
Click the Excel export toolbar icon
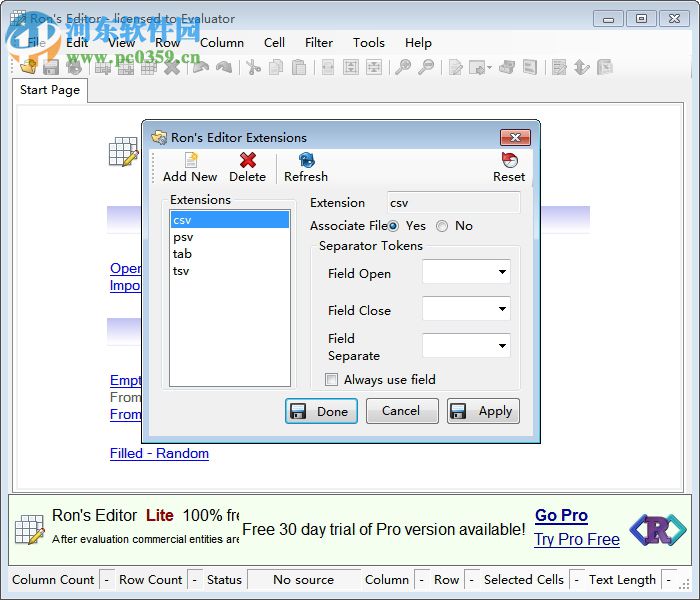coord(604,67)
